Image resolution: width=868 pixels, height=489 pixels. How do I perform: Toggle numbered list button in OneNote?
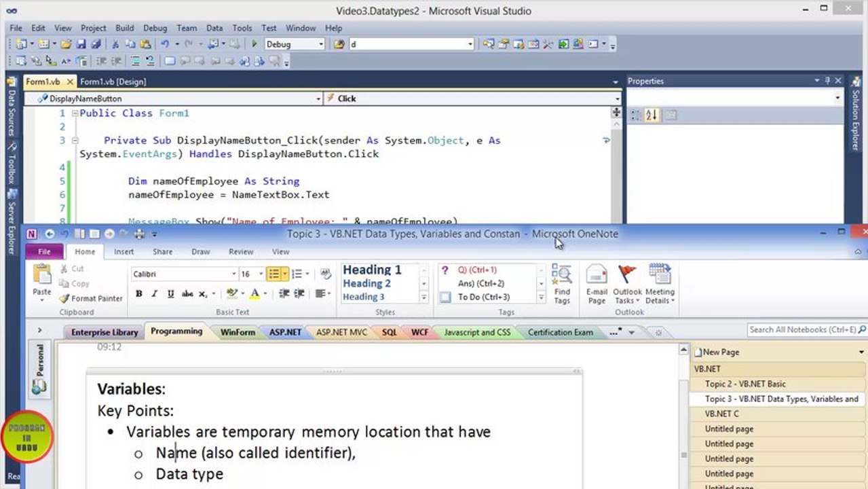297,274
